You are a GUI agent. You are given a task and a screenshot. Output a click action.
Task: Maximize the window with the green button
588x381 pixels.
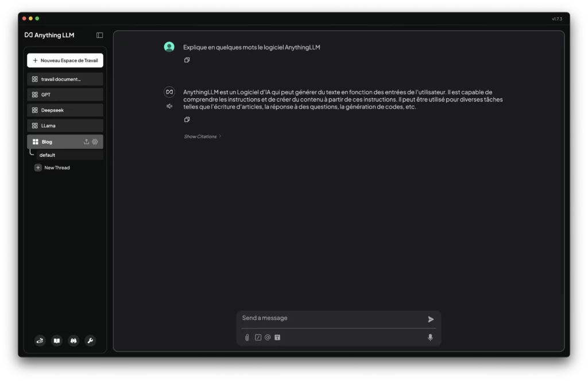pyautogui.click(x=37, y=18)
